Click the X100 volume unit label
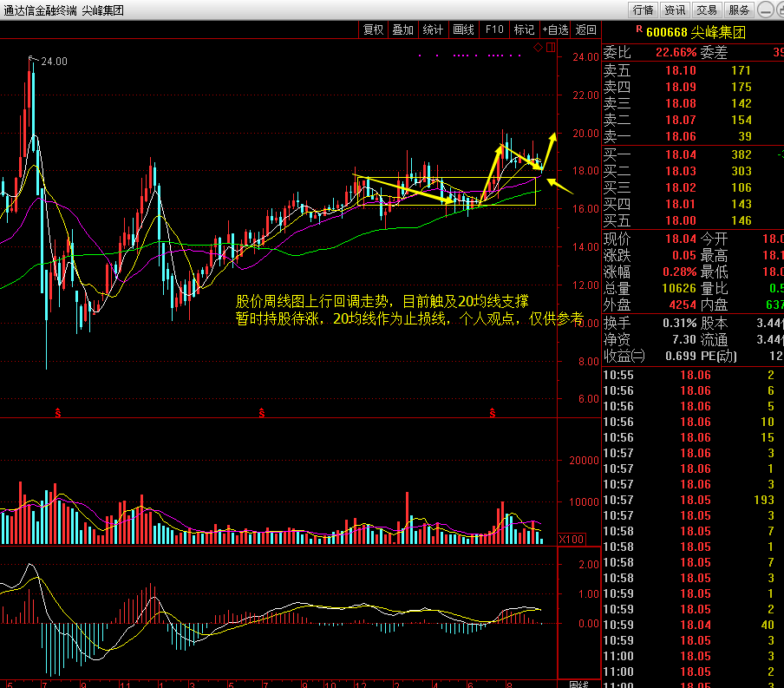 tap(572, 540)
